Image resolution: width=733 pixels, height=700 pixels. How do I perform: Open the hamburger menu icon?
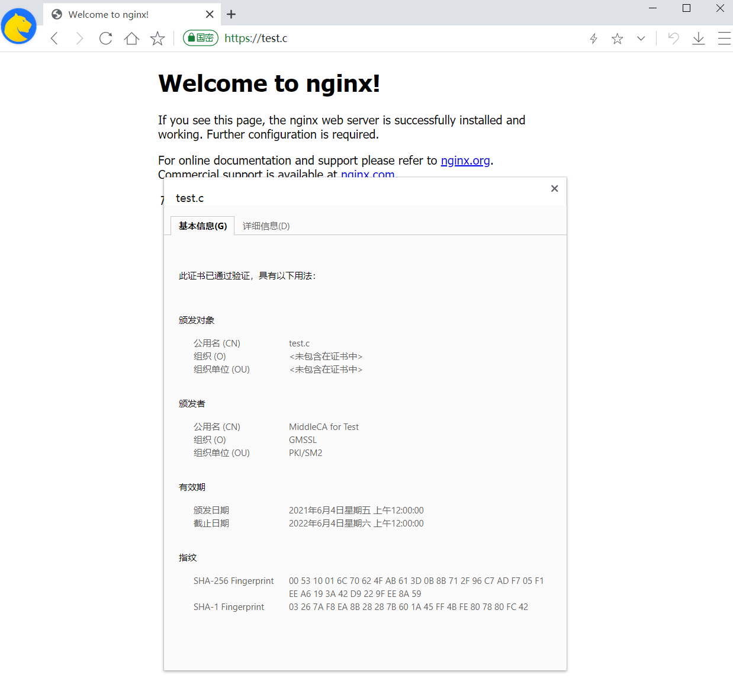tap(725, 38)
